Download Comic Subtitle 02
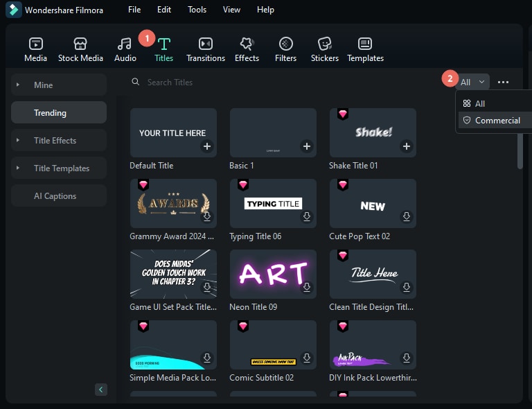This screenshot has height=409, width=532. pos(307,358)
